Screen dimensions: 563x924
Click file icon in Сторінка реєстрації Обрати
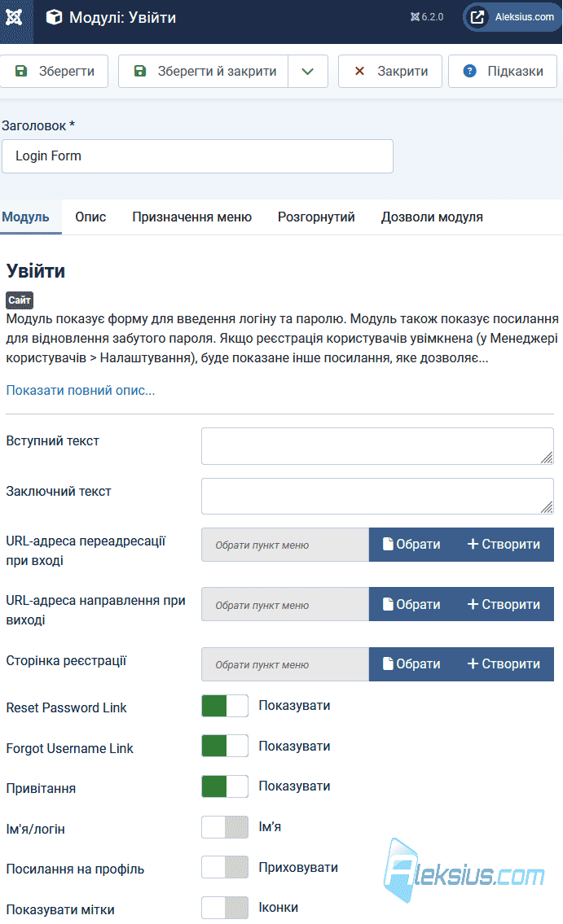pyautogui.click(x=388, y=663)
